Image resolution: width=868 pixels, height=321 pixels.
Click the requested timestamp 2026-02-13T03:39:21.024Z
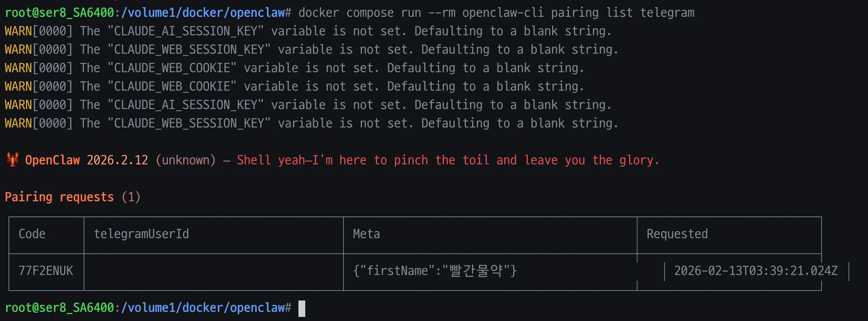[756, 271]
